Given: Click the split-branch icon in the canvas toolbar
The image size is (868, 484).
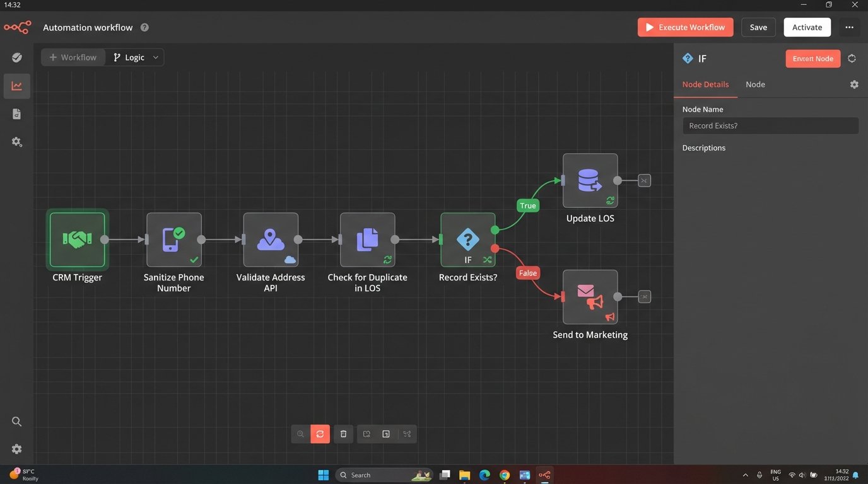Looking at the screenshot, I should (x=406, y=434).
